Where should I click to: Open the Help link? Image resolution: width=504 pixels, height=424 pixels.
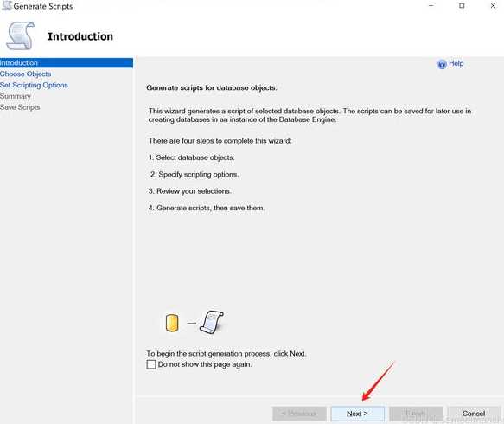pos(456,63)
